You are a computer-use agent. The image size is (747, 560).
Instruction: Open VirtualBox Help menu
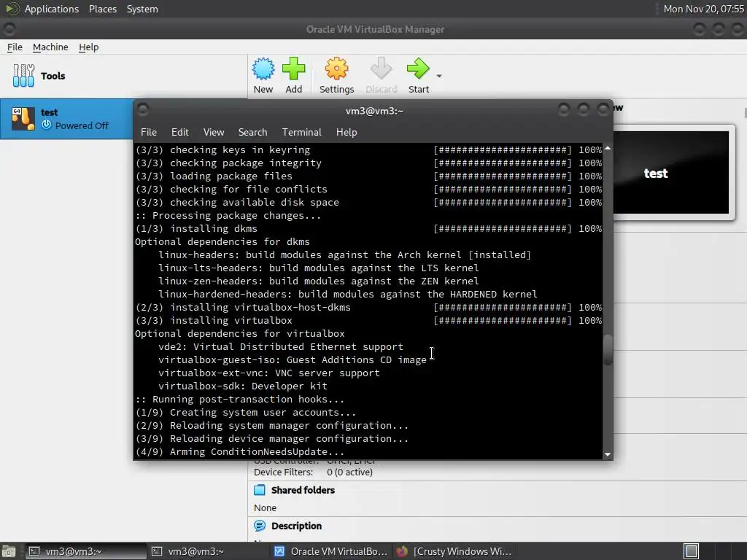[x=88, y=47]
